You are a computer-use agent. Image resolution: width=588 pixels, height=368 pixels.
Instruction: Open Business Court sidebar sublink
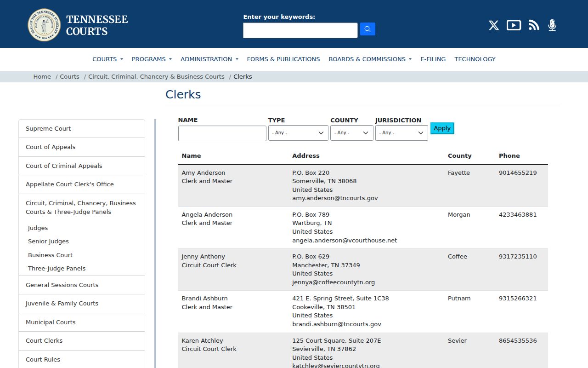(50, 255)
